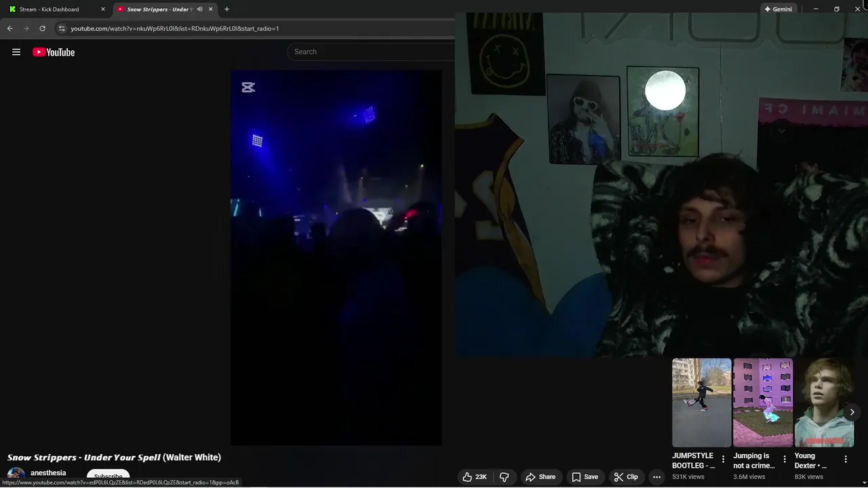Open a new browser tab

[226, 9]
